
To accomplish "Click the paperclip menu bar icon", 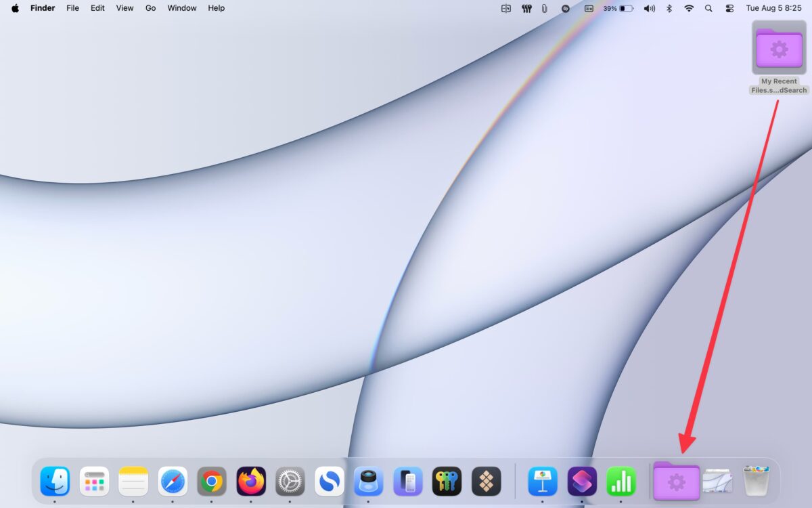I will click(x=545, y=8).
